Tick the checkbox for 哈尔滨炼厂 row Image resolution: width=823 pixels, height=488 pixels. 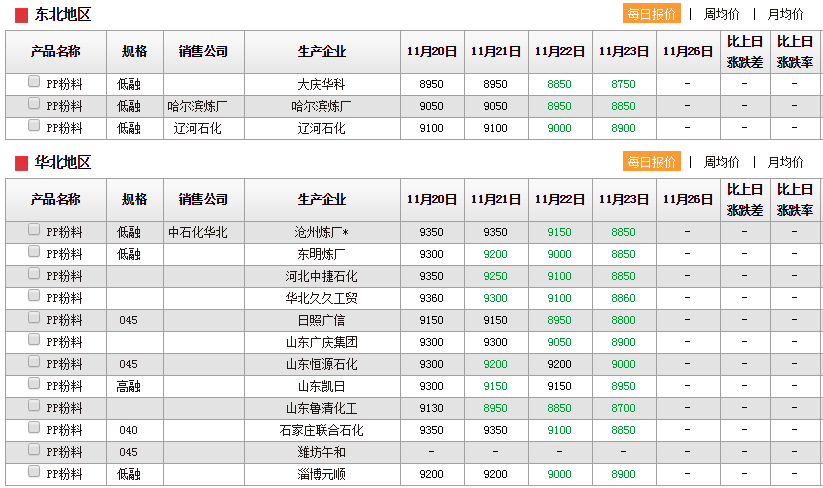click(34, 104)
